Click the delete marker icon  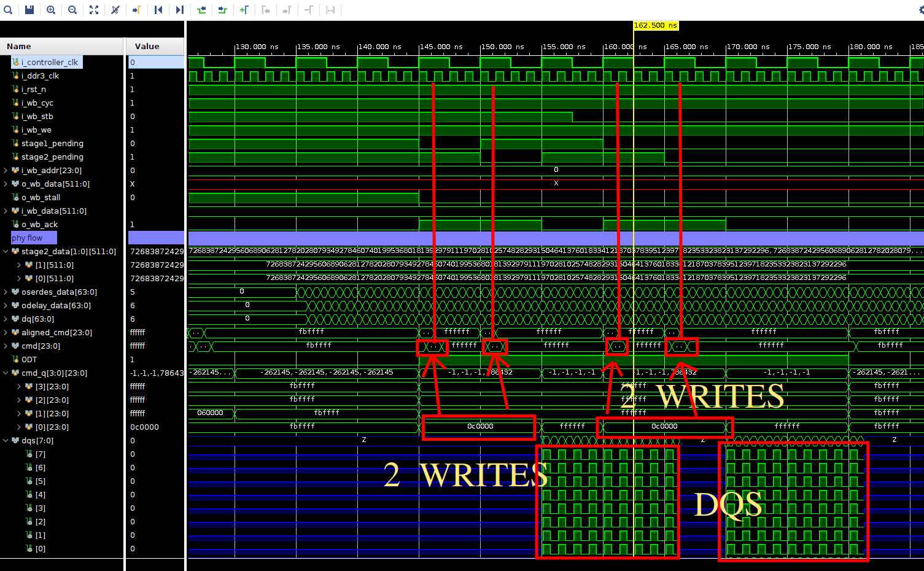point(309,10)
